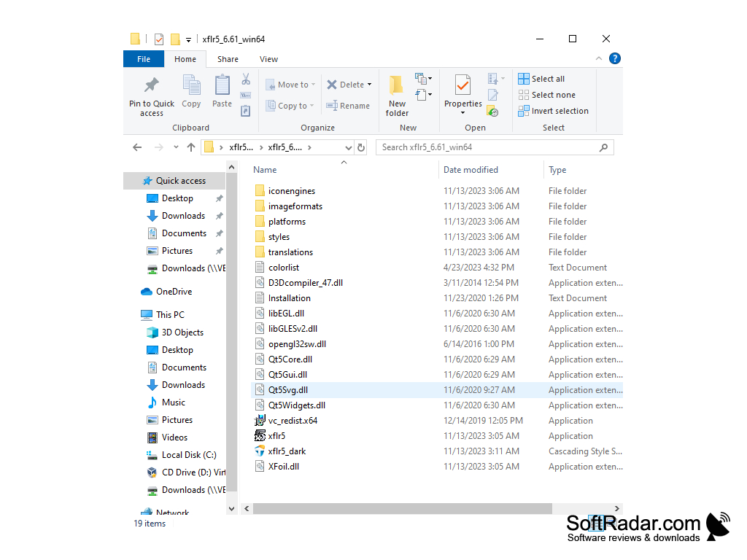Select the xflr5 application file
747x560 pixels.
[276, 436]
